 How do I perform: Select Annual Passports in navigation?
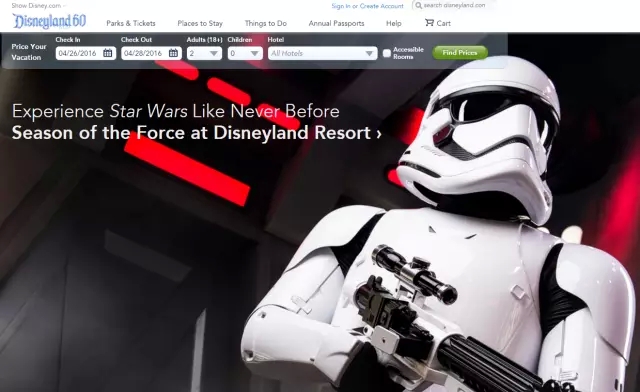[x=336, y=23]
